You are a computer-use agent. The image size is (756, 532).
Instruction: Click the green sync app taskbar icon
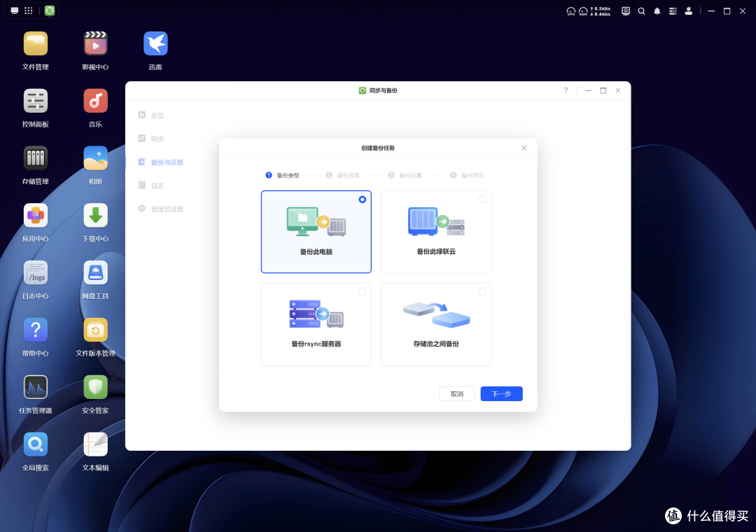[x=49, y=10]
